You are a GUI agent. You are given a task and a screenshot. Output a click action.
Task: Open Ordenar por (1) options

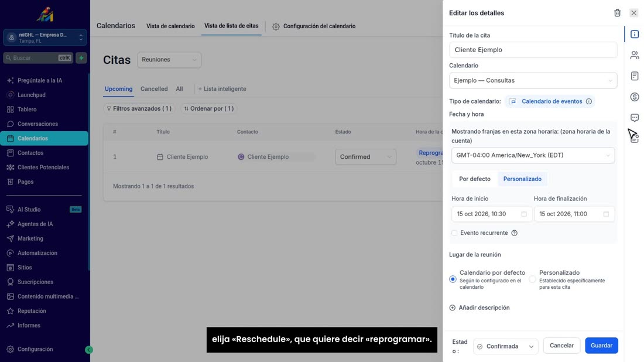click(x=209, y=108)
